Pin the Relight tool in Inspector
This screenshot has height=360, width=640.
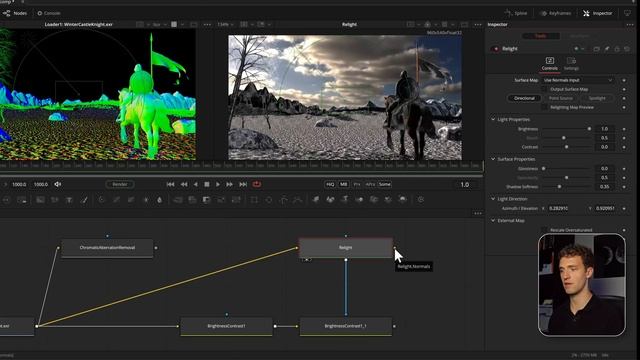pos(607,49)
